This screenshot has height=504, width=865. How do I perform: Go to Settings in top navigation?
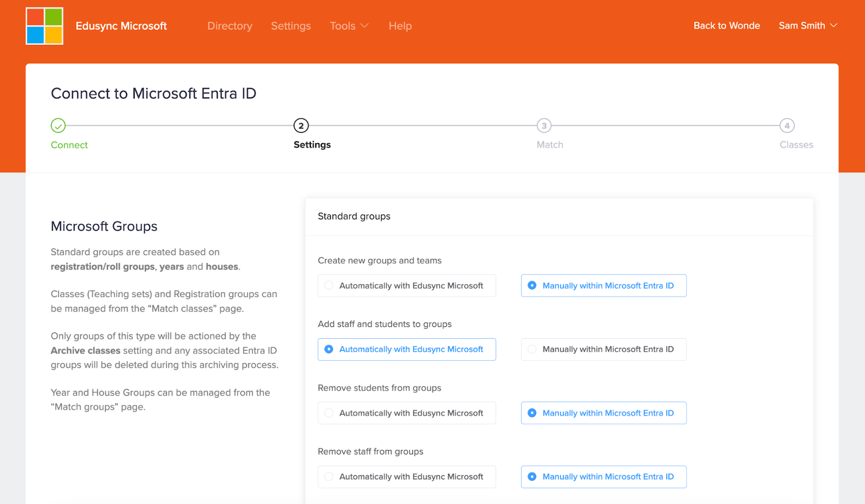pyautogui.click(x=291, y=26)
